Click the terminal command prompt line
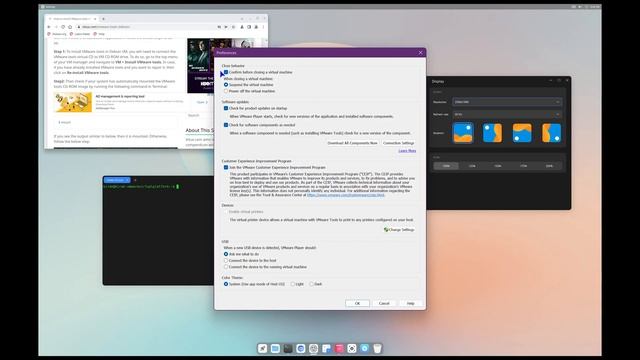The width and height of the screenshot is (640, 360). coord(141,187)
